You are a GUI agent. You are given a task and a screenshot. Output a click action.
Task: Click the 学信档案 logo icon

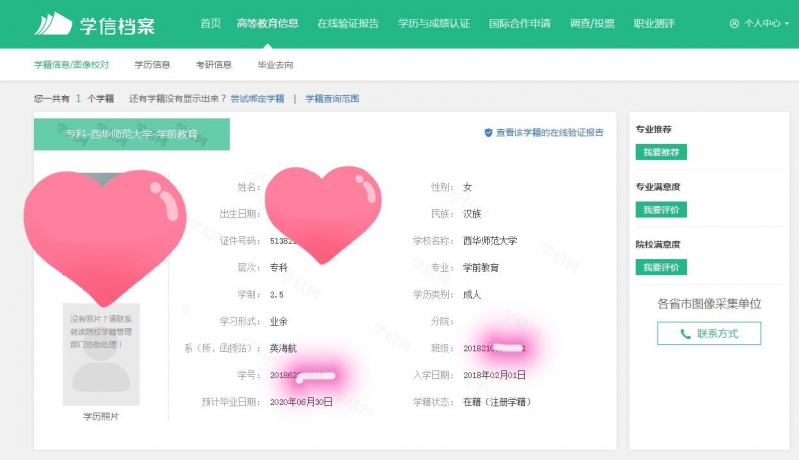pos(53,23)
